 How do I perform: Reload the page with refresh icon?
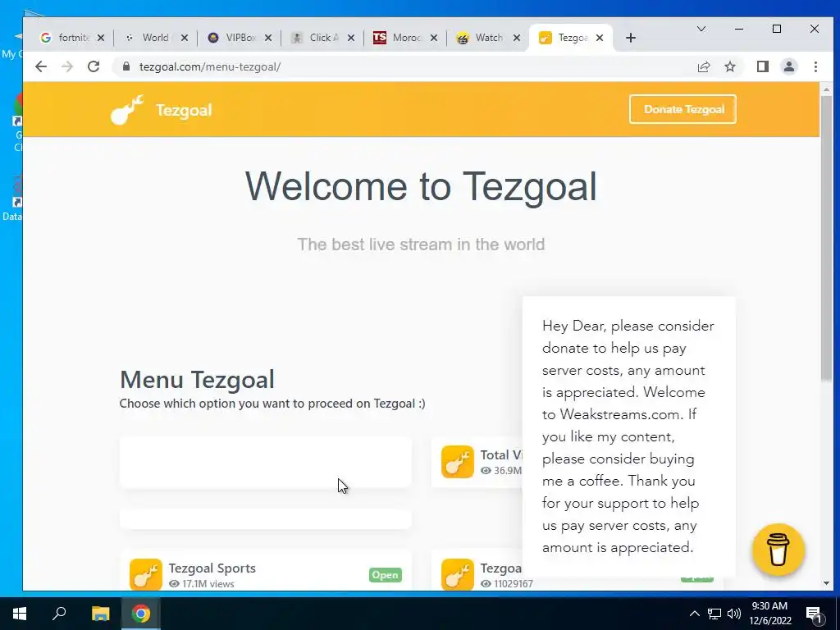point(94,66)
